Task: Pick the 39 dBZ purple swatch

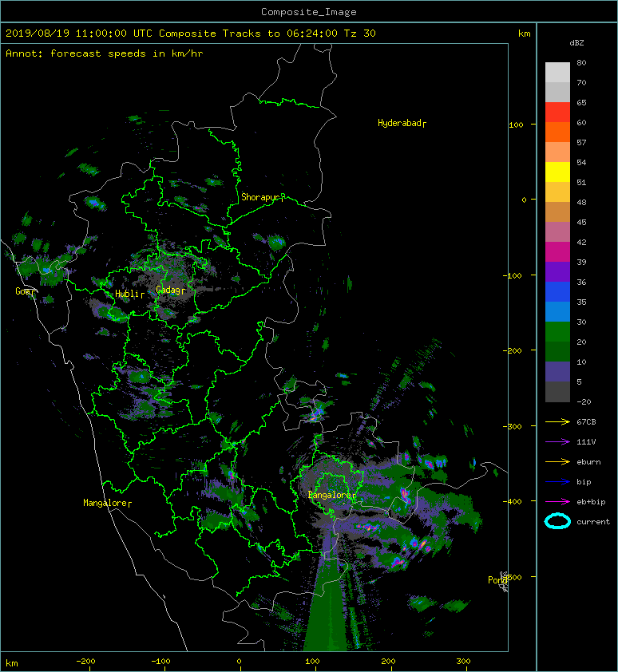Action: [x=557, y=271]
